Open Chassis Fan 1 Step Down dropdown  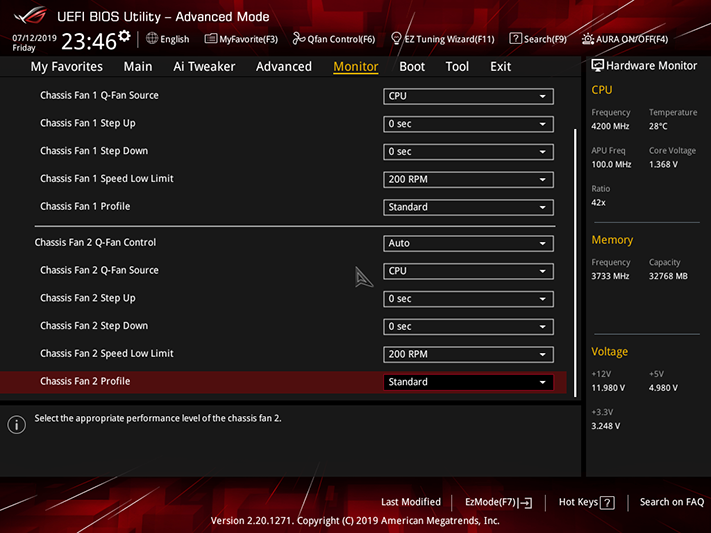[468, 152]
